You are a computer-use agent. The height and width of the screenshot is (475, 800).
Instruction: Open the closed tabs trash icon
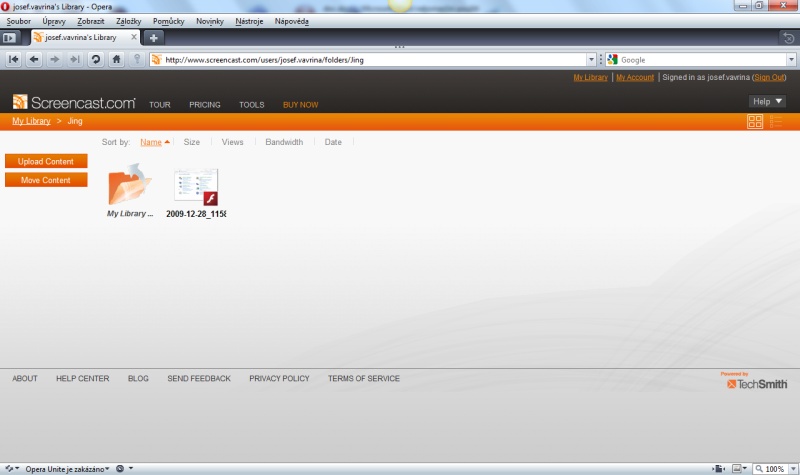coord(788,38)
